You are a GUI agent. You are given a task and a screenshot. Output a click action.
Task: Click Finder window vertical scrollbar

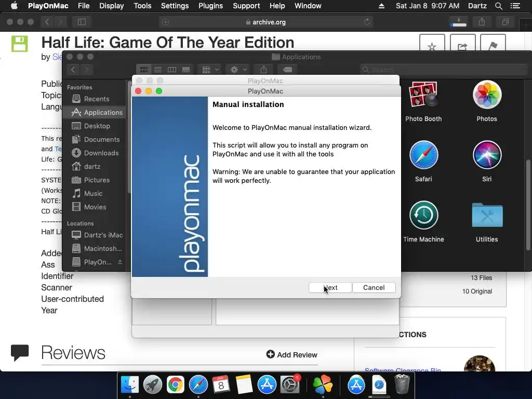point(528,205)
